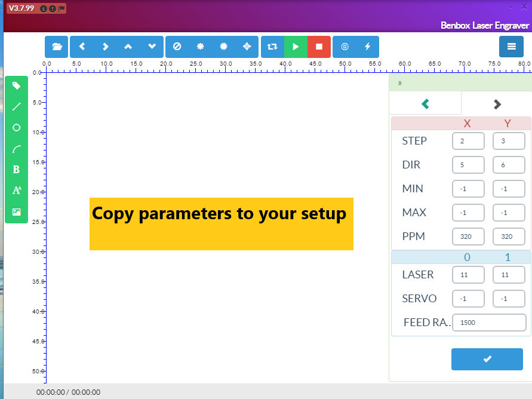Choose the Arc drawing tool
Screen dimensions: 532x399
16,148
